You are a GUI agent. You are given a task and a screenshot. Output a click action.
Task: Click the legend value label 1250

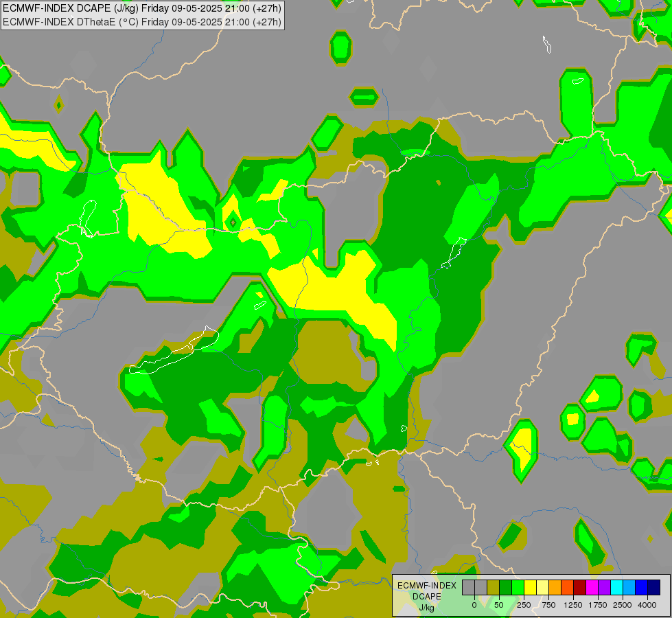pyautogui.click(x=573, y=605)
